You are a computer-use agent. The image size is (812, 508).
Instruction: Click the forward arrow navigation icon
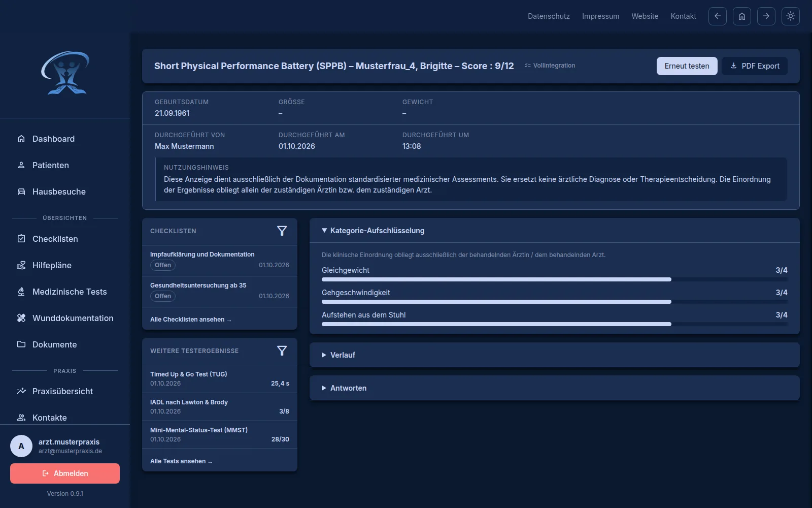(x=766, y=16)
